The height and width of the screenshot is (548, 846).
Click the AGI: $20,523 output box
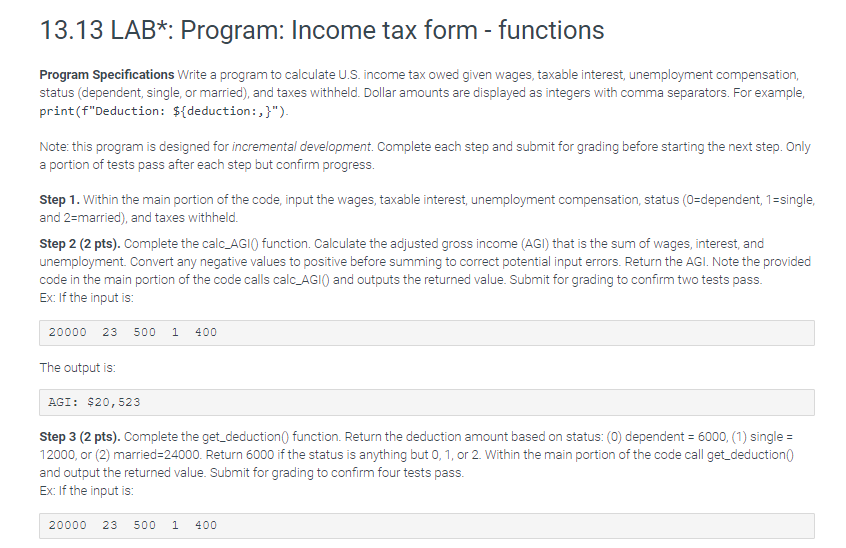427,402
